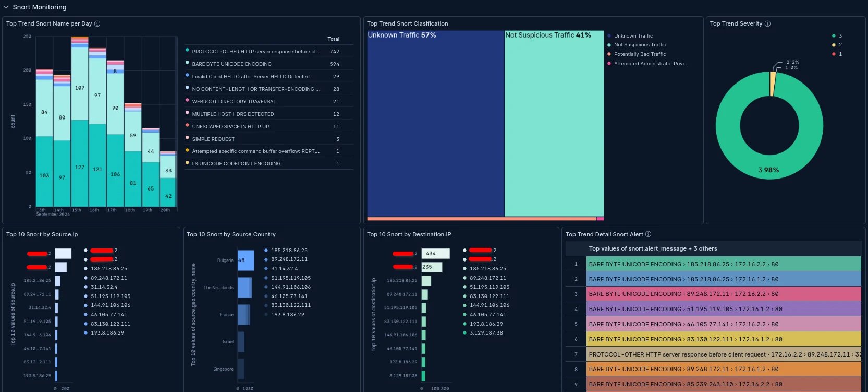Click the PROTOCOL-OTHER HTTP server response alert row
Image resolution: width=868 pixels, height=392 pixels.
pyautogui.click(x=724, y=354)
